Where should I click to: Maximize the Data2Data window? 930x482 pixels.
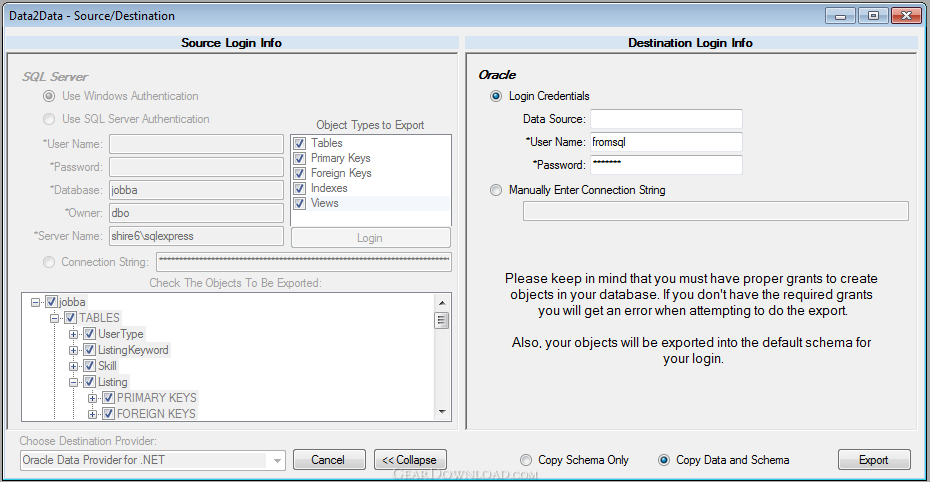(x=873, y=16)
